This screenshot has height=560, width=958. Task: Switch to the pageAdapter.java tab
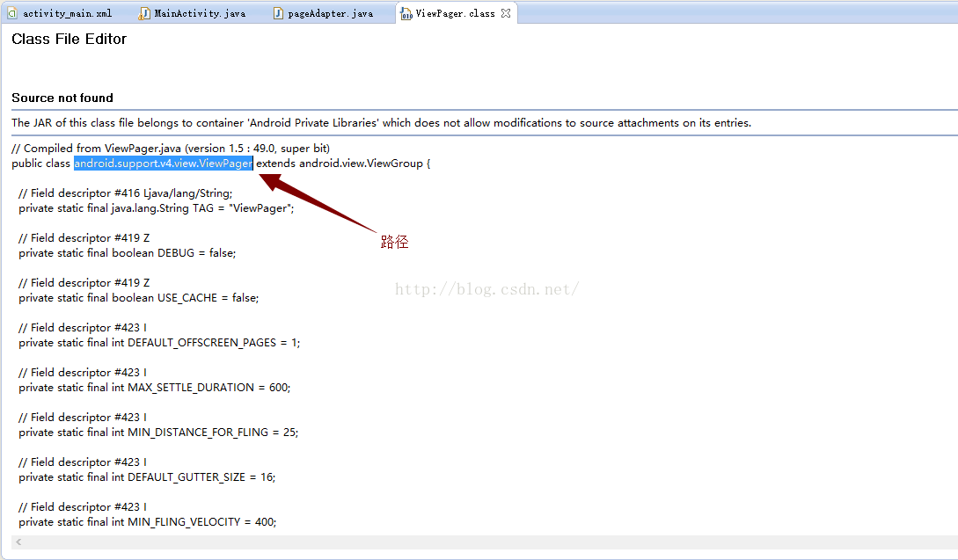pos(323,13)
